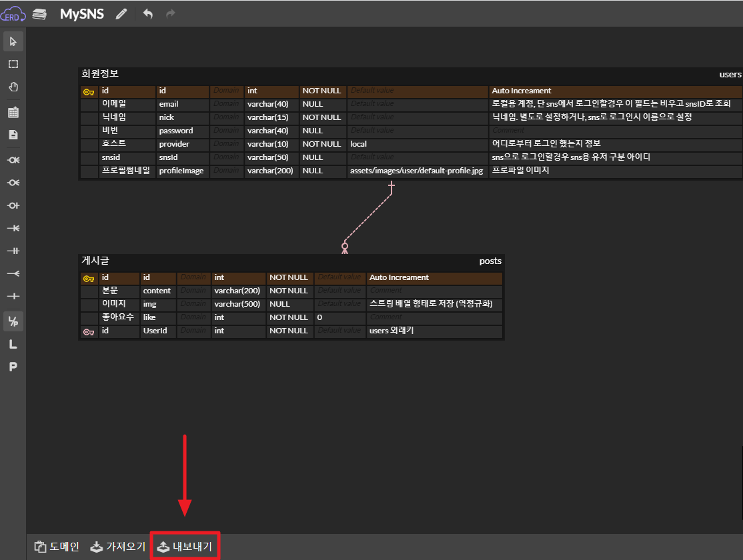The height and width of the screenshot is (560, 743).
Task: Toggle NULL on the password row
Action: (x=322, y=131)
